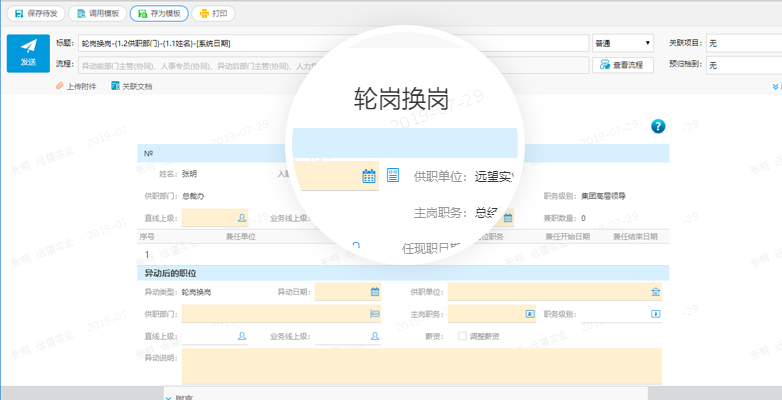This screenshot has height=400, width=782.
Task: Open the 预归档到 dropdown
Action: (x=743, y=65)
